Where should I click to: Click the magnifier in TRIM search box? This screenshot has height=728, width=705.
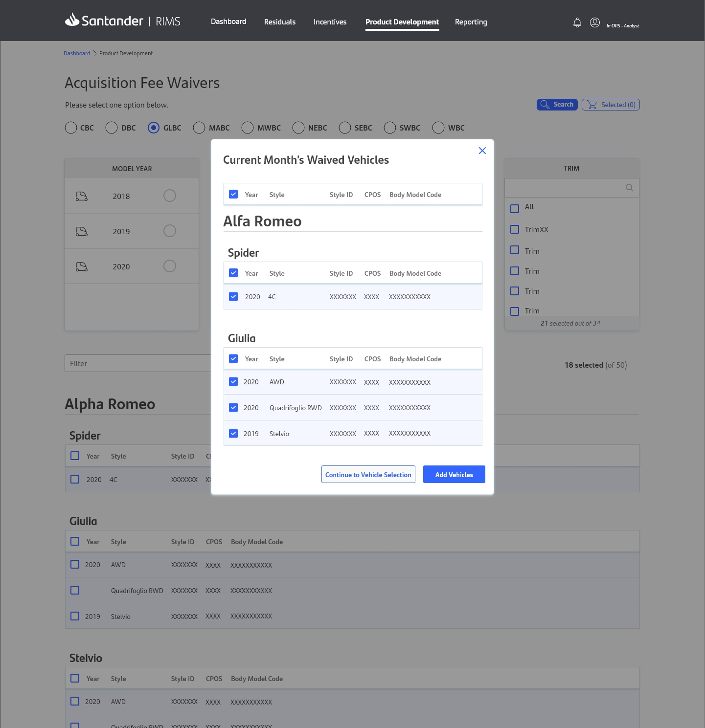pyautogui.click(x=630, y=188)
